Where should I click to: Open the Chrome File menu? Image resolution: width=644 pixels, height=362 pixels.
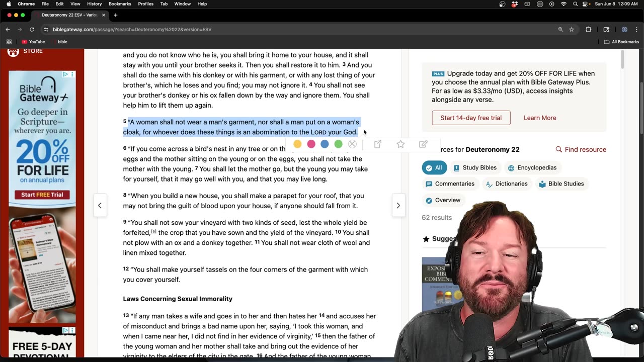pos(45,4)
